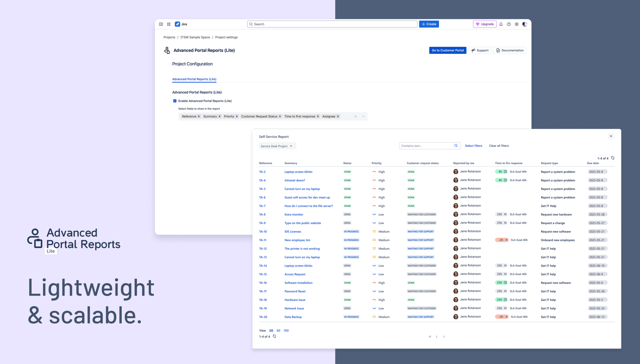Remove the Reference field tag
The height and width of the screenshot is (364, 640).
[x=199, y=116]
